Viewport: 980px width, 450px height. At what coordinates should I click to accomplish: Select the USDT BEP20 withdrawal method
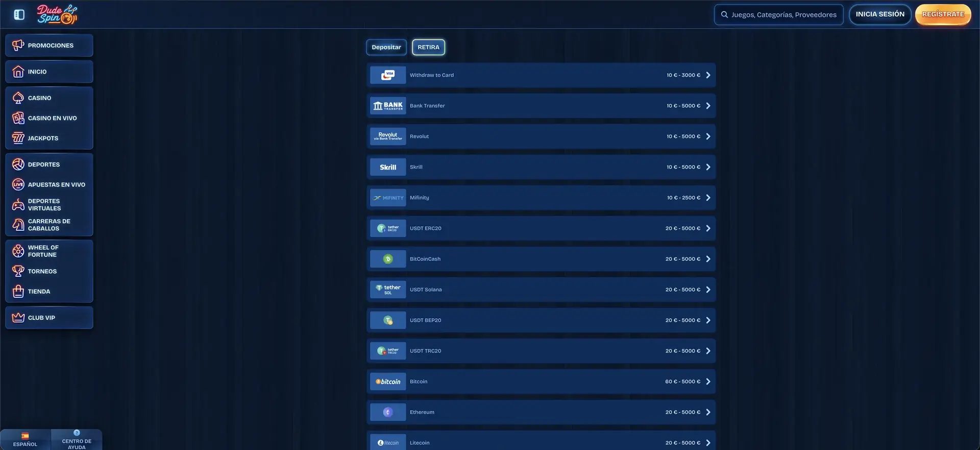[x=541, y=320]
